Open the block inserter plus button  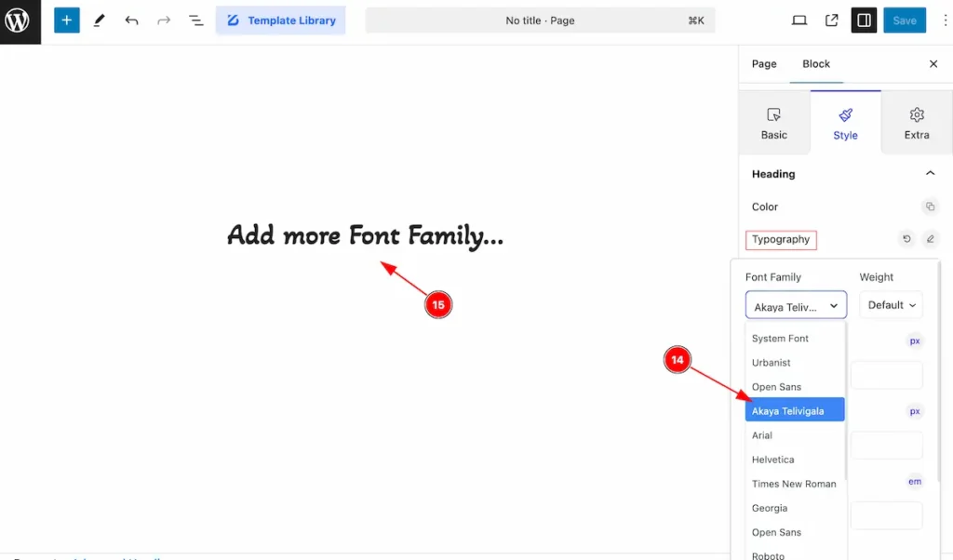click(67, 20)
